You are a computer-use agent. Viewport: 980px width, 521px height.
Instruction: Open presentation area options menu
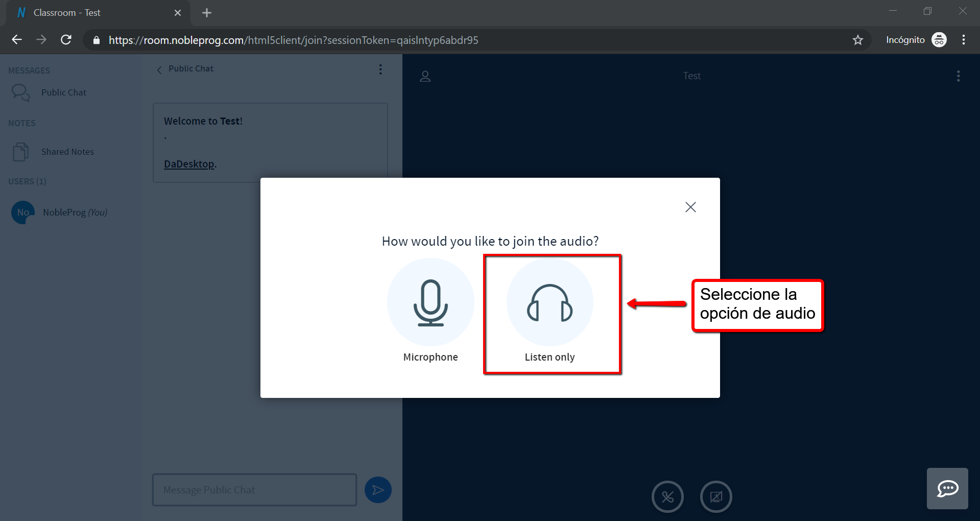point(958,76)
